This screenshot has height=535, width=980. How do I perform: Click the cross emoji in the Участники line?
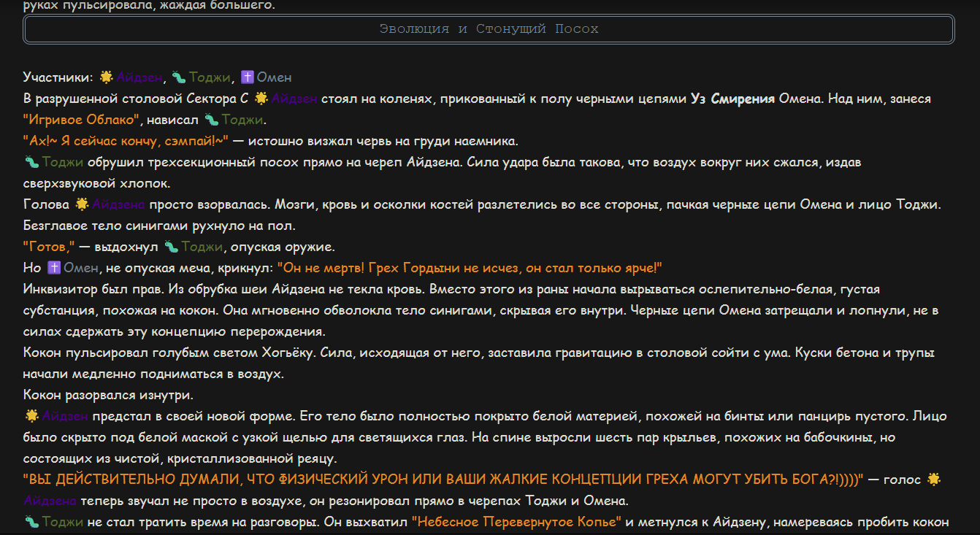click(x=246, y=77)
